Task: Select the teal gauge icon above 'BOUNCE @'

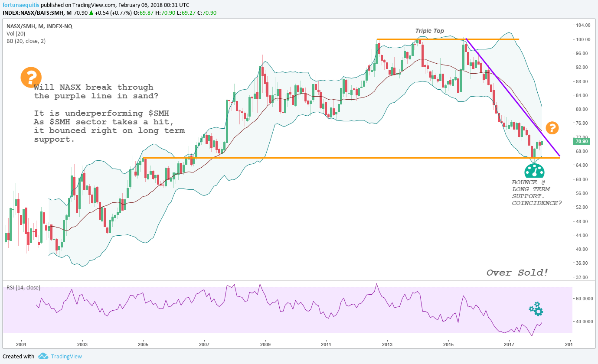Action: [534, 170]
